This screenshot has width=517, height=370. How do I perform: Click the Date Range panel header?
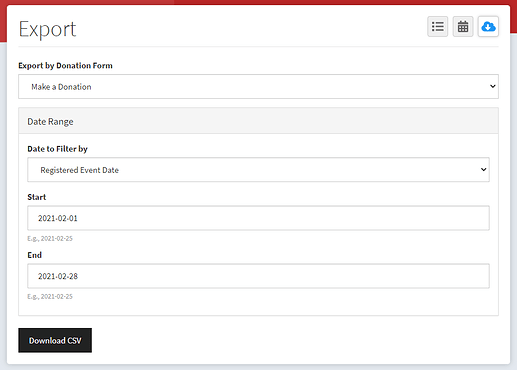click(258, 121)
